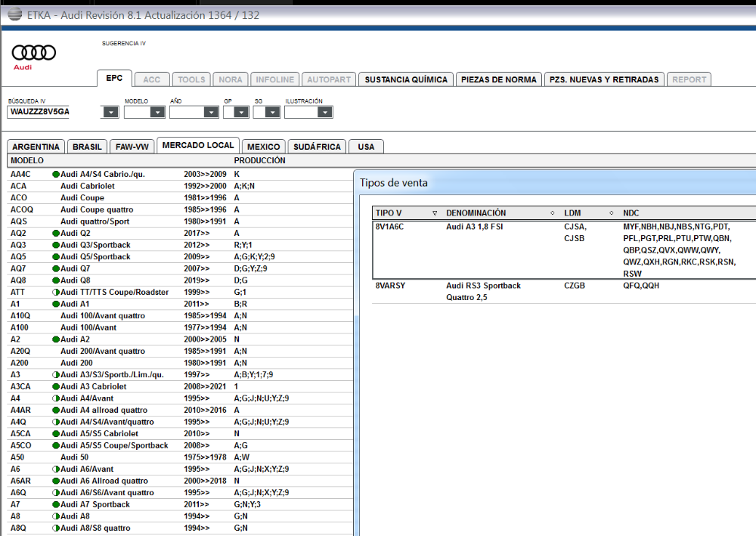Select the Audi A6/S6/Avant quattro row
This screenshot has height=536, width=756.
[181, 493]
